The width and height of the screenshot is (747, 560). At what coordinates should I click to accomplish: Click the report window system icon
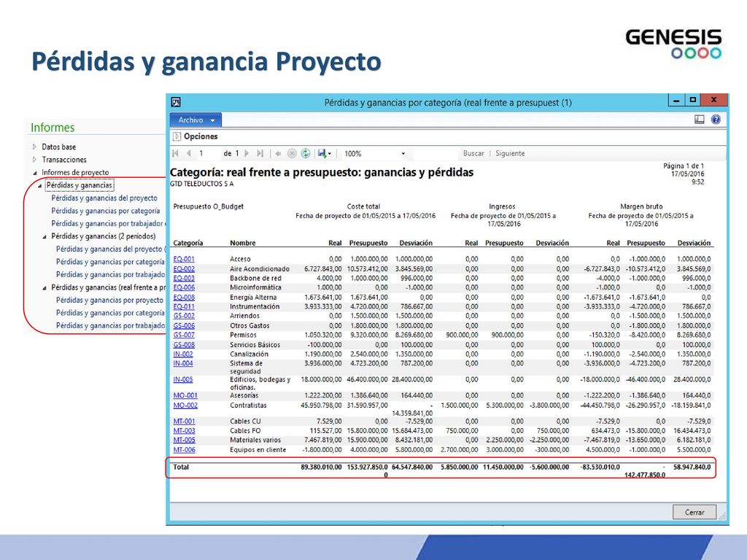pos(176,102)
